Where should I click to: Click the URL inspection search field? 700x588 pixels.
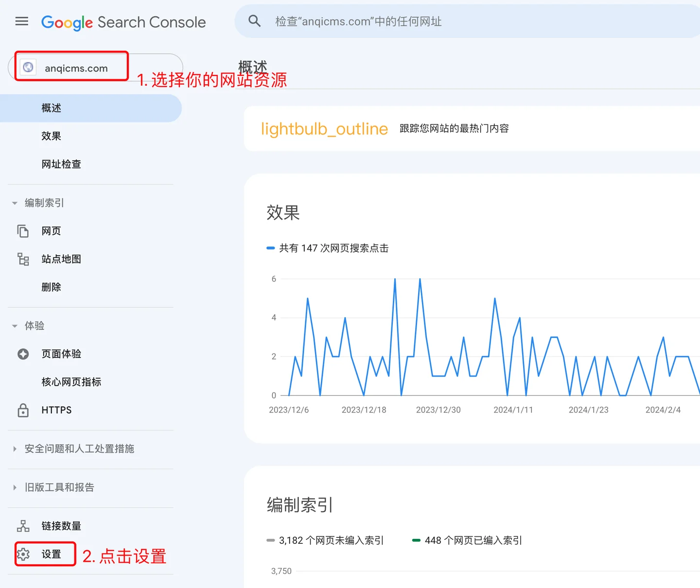click(x=467, y=21)
